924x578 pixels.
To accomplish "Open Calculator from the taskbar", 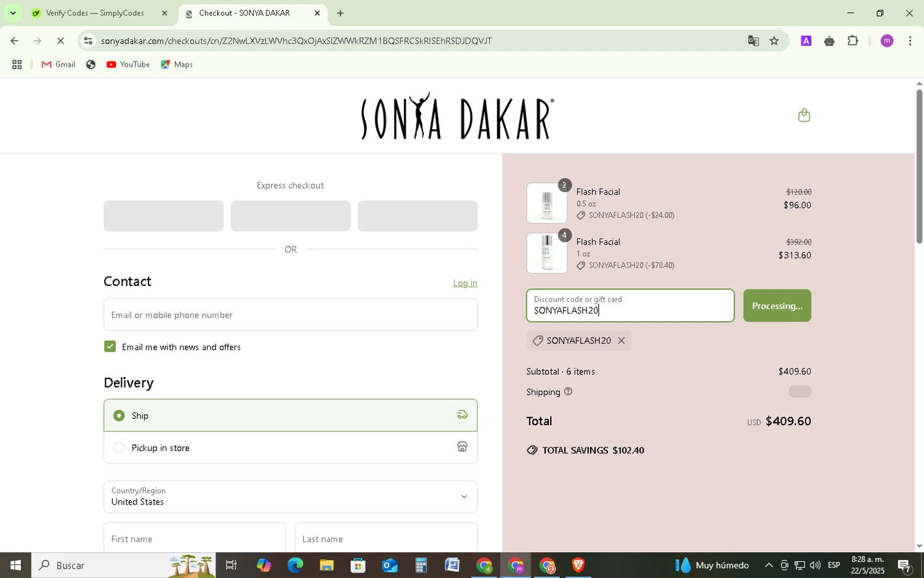I will pos(421,565).
